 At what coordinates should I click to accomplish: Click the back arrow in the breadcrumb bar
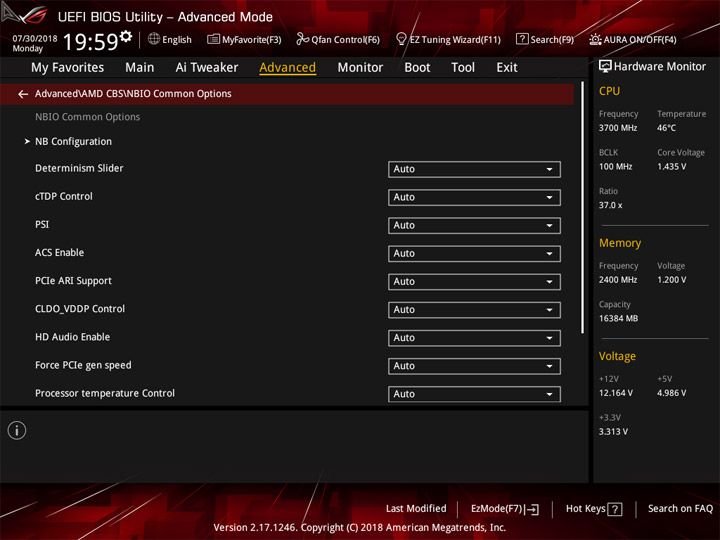[23, 94]
